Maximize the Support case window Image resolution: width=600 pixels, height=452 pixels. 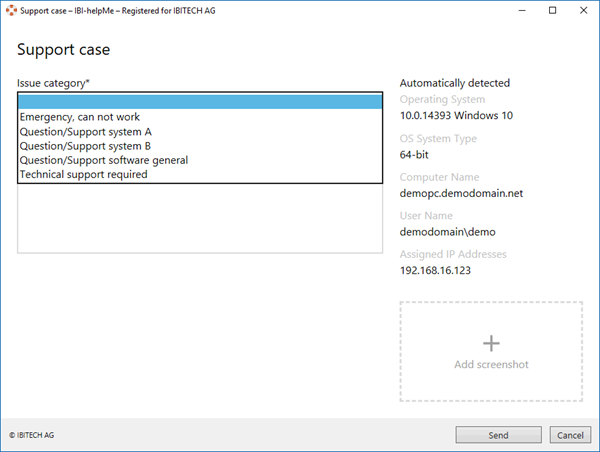(x=553, y=10)
